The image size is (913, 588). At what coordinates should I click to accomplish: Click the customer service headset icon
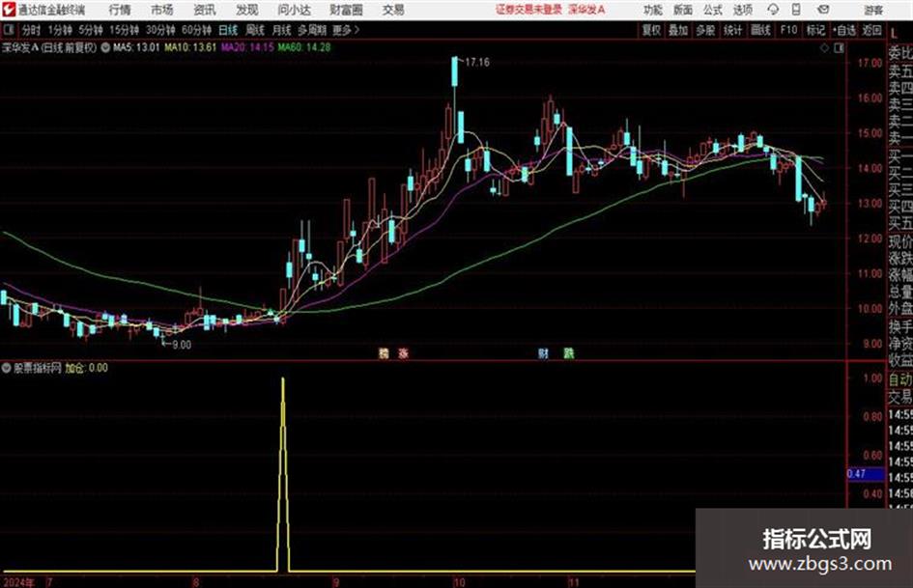(773, 10)
